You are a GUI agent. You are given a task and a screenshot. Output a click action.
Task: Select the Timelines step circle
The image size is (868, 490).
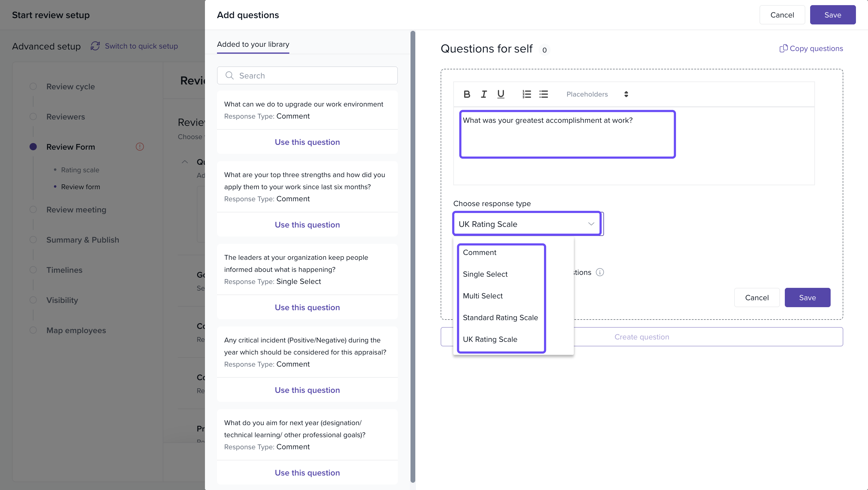[x=33, y=270]
